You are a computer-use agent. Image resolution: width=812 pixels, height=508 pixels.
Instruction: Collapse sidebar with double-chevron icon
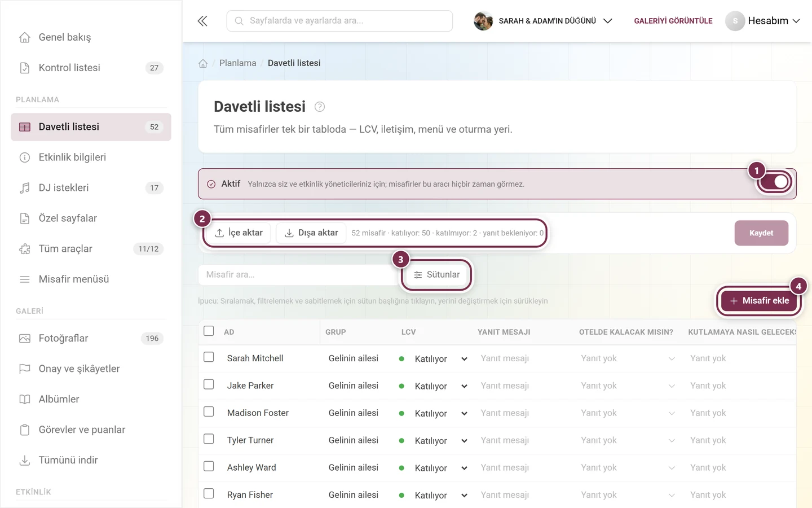click(202, 21)
